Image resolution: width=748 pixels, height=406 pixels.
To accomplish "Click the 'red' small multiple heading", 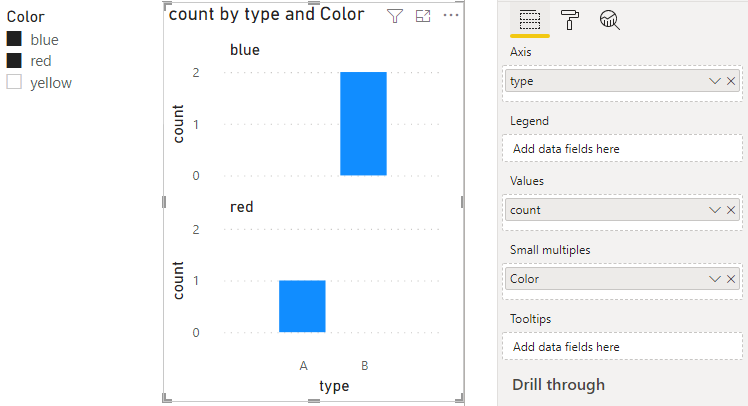I will [241, 207].
